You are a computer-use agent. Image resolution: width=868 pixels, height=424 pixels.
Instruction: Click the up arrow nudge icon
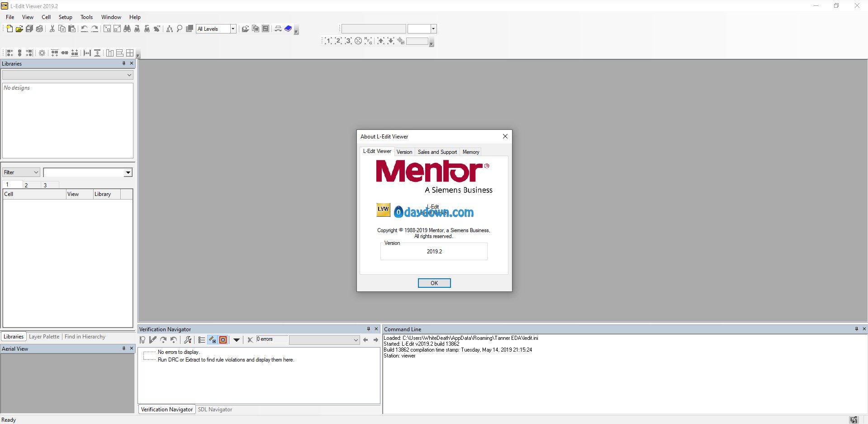coord(381,41)
